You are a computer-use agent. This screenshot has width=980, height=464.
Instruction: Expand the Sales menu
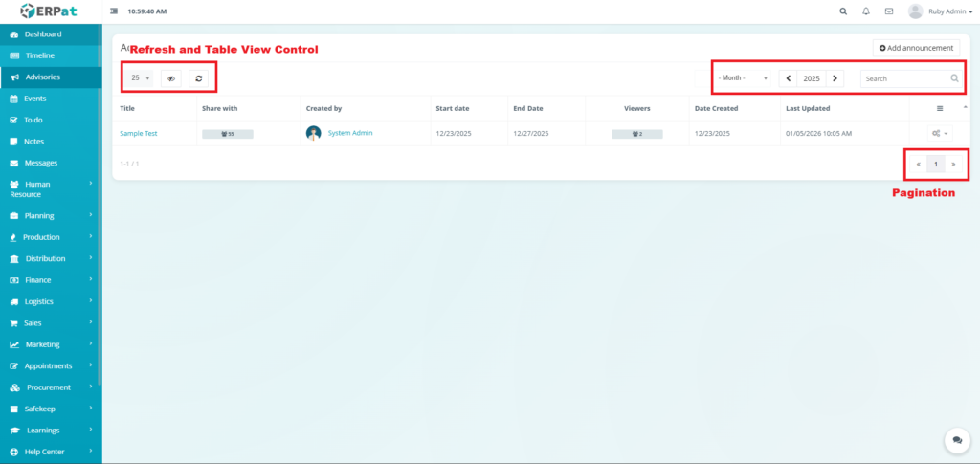click(51, 322)
